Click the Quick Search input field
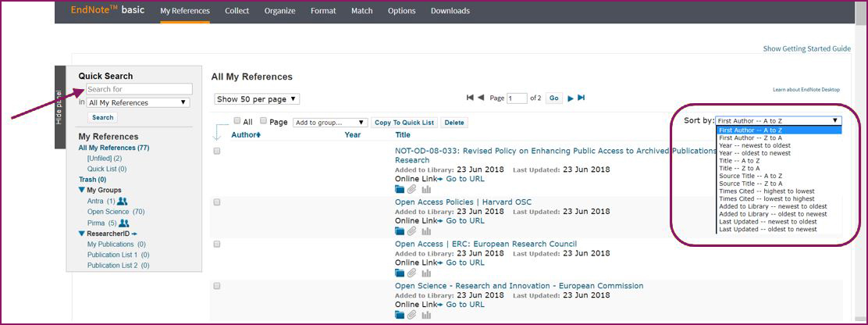This screenshot has height=325, width=868. coord(138,89)
